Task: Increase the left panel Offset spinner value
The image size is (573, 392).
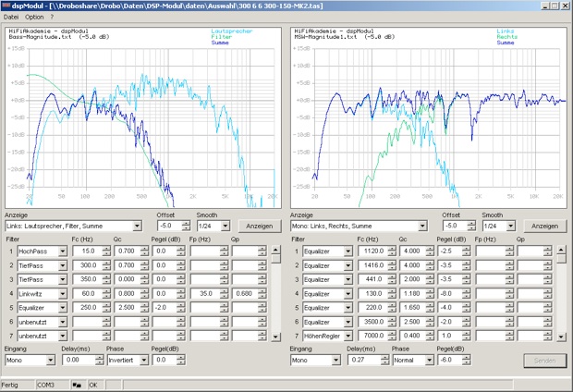Action: click(188, 223)
